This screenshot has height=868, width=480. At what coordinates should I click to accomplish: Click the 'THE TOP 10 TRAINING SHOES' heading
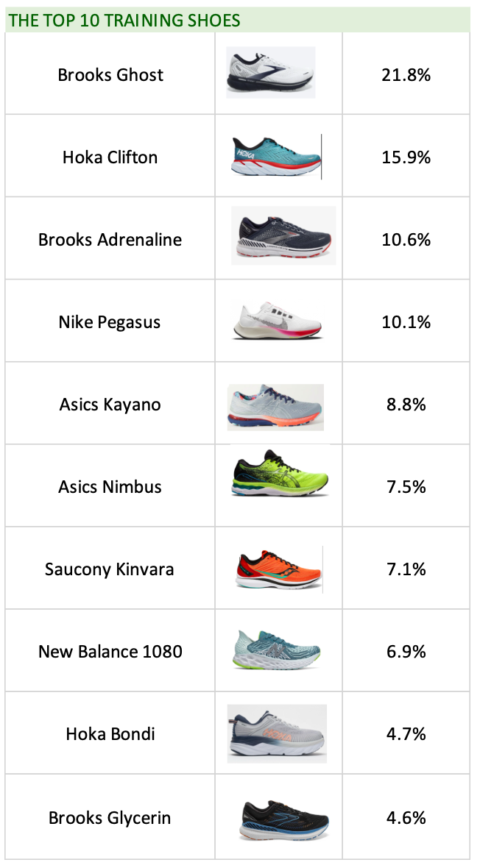point(124,21)
